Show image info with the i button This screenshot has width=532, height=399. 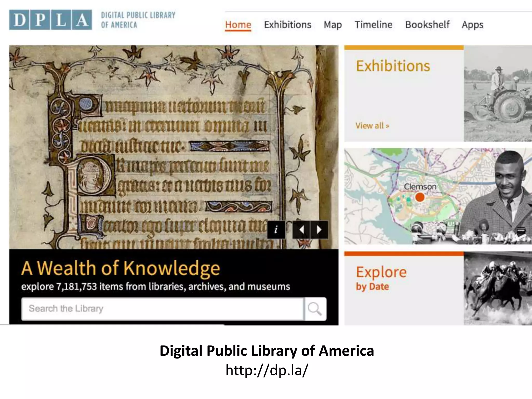276,230
